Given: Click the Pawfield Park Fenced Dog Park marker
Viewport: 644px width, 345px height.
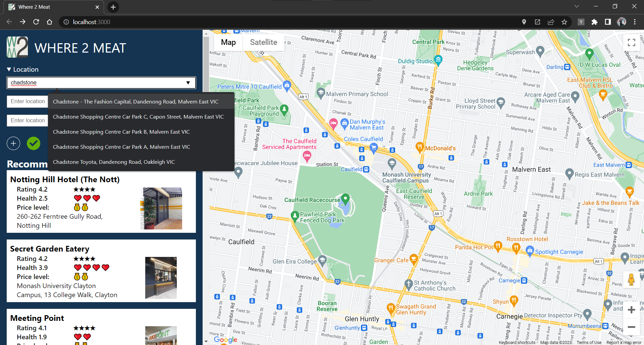Looking at the screenshot, I should (295, 216).
